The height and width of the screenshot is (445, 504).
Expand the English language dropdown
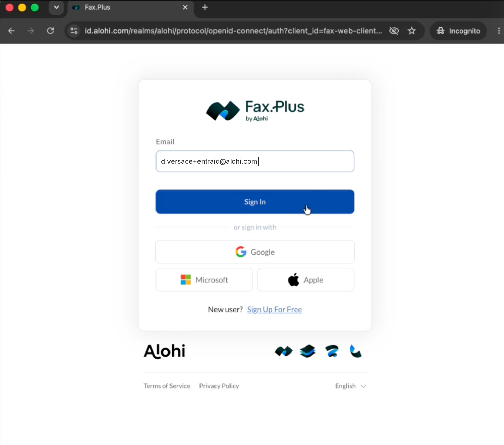coord(351,386)
